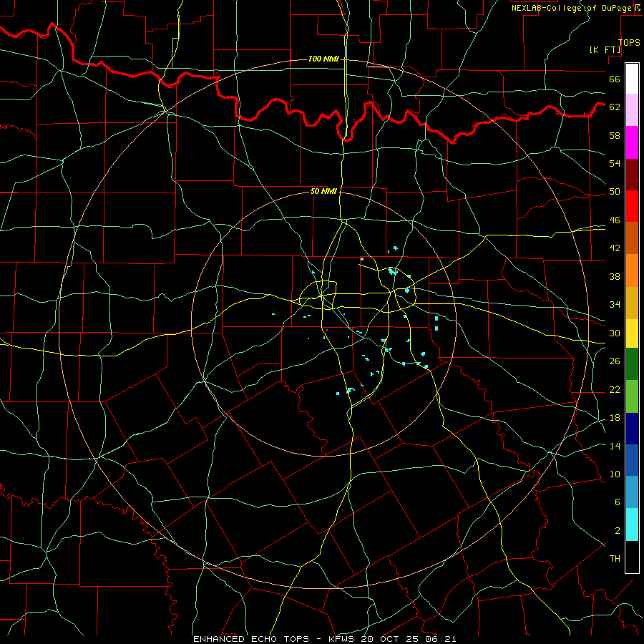This screenshot has width=644, height=644.
Task: Click the legend value "58"
Action: point(615,135)
